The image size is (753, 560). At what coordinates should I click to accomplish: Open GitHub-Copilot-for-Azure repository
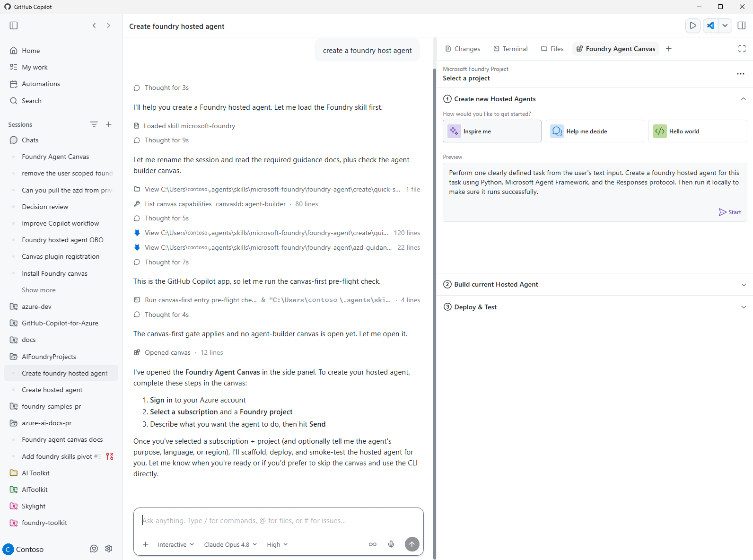coord(60,323)
